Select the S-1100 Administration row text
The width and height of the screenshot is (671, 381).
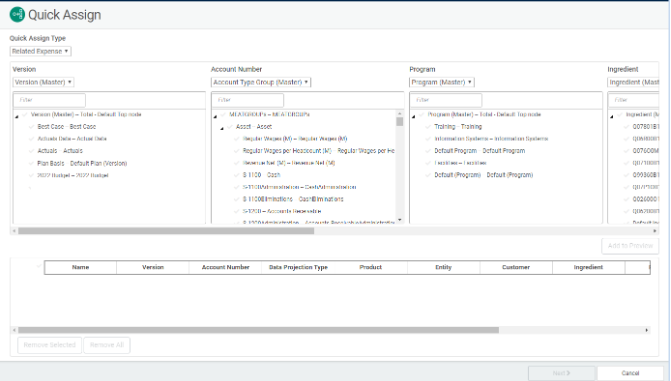point(299,187)
